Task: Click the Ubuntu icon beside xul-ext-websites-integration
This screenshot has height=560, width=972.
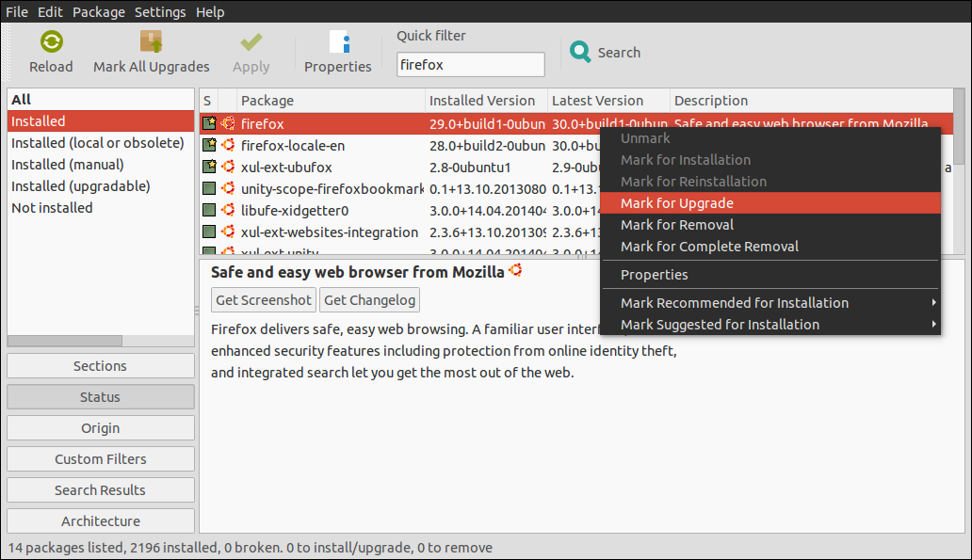Action: pos(228,232)
